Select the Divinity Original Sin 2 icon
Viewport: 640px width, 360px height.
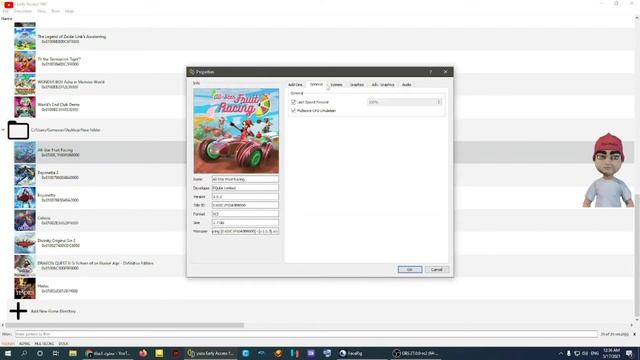point(25,243)
